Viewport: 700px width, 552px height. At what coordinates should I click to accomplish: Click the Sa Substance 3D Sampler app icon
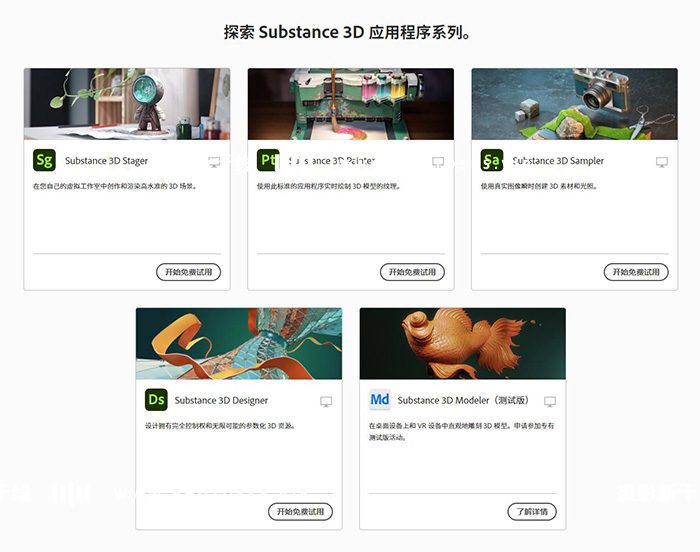pyautogui.click(x=492, y=160)
